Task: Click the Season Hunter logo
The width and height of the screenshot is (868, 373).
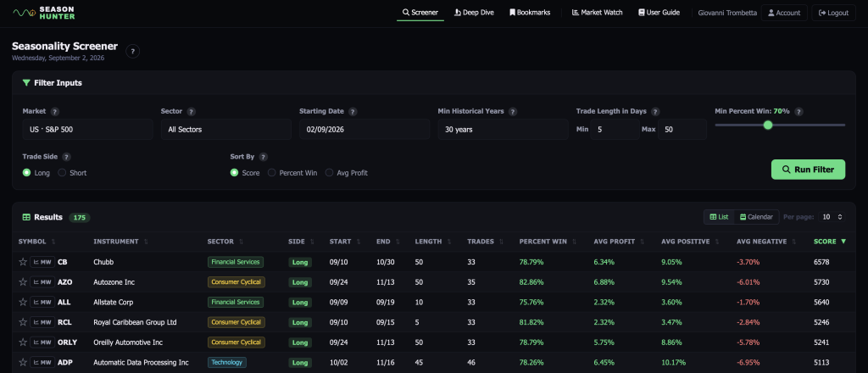Action: [44, 13]
